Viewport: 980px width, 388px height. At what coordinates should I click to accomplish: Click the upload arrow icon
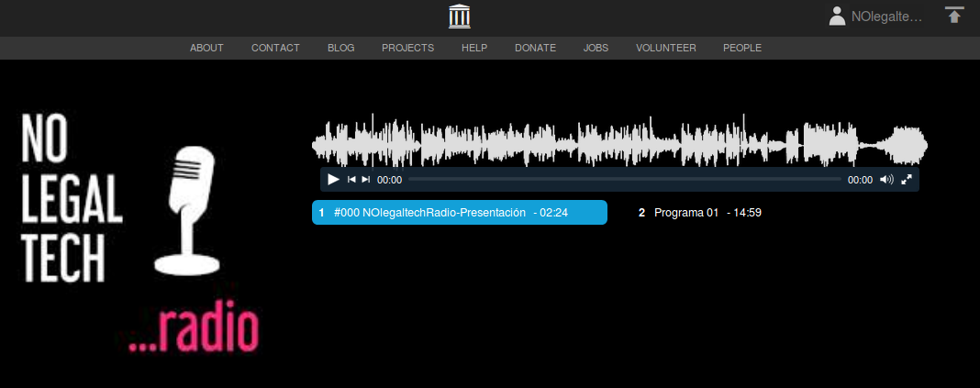pyautogui.click(x=953, y=15)
